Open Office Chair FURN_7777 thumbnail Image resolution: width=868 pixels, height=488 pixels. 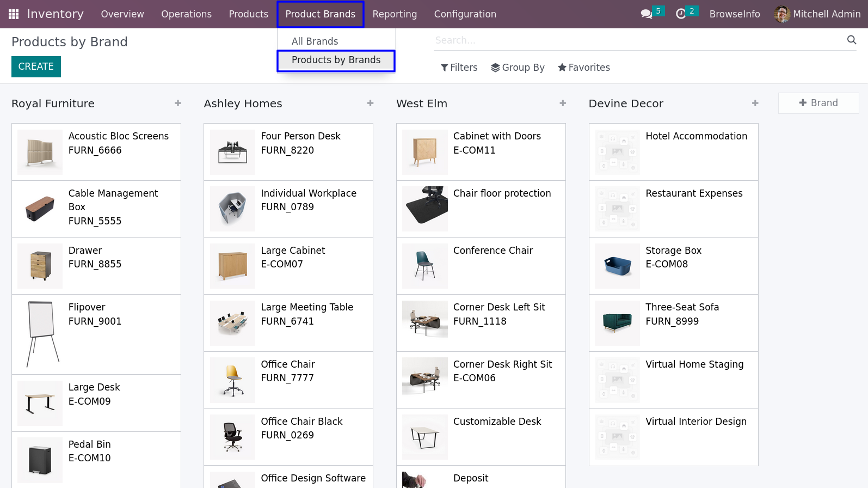232,380
